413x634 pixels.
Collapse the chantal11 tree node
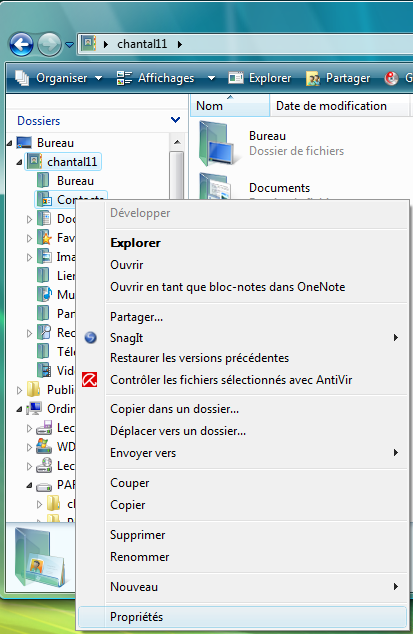(x=19, y=162)
